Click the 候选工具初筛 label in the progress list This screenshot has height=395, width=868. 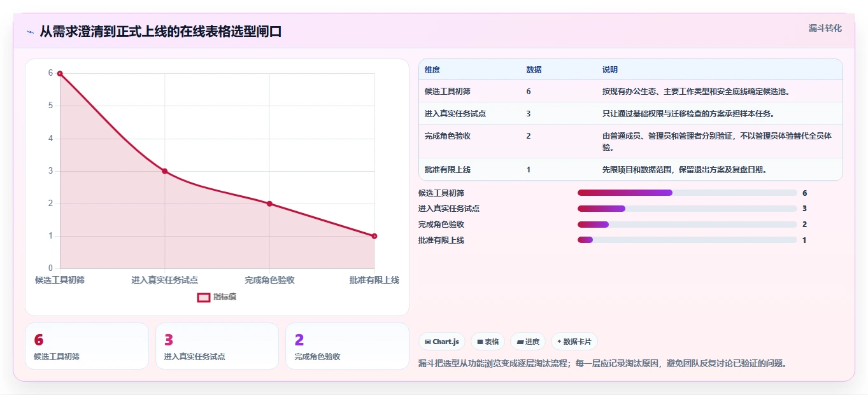pyautogui.click(x=441, y=193)
